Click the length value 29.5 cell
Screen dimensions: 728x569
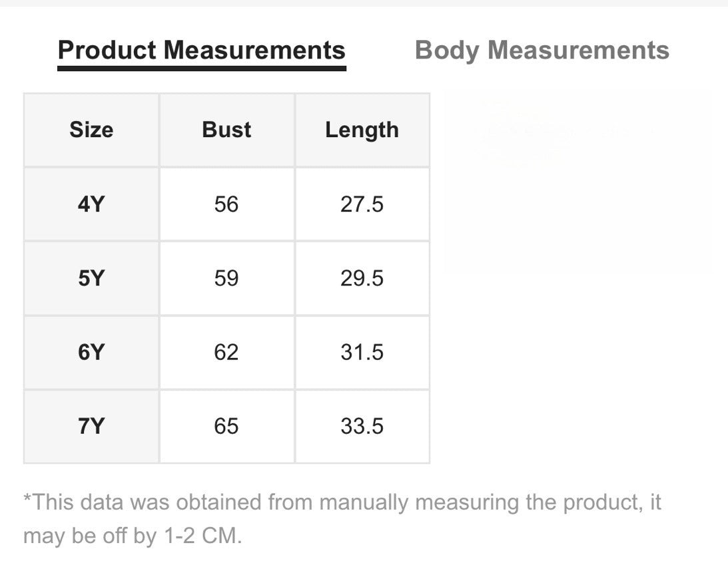point(362,278)
